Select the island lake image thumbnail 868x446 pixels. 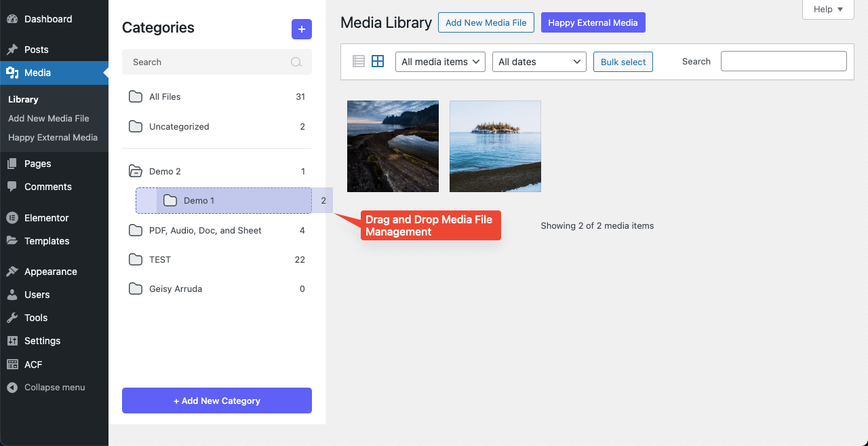click(495, 146)
